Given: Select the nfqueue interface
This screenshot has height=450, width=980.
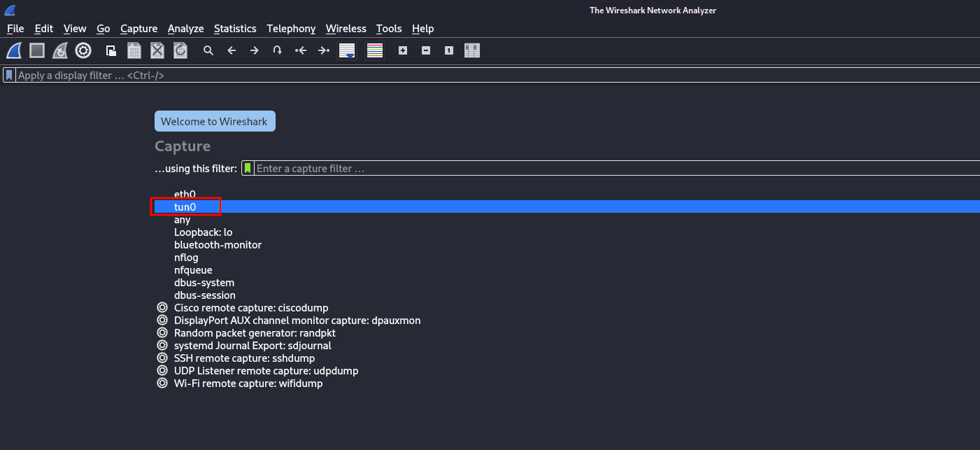Looking at the screenshot, I should click(x=193, y=269).
